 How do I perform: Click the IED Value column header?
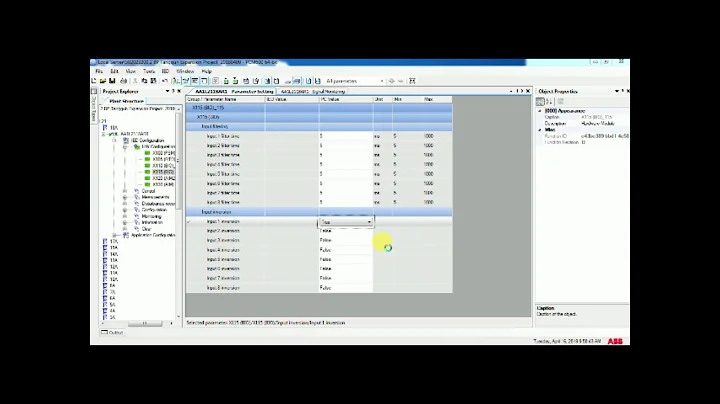click(292, 99)
